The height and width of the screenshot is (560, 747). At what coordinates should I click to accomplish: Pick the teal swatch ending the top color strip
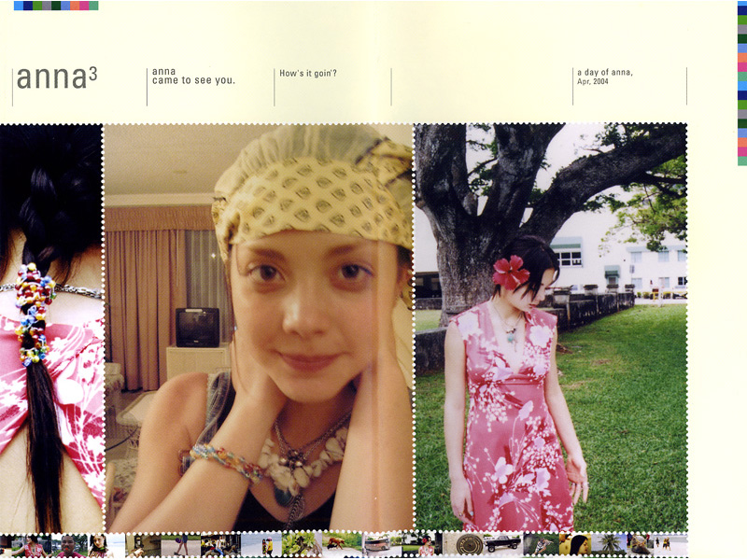(93, 6)
